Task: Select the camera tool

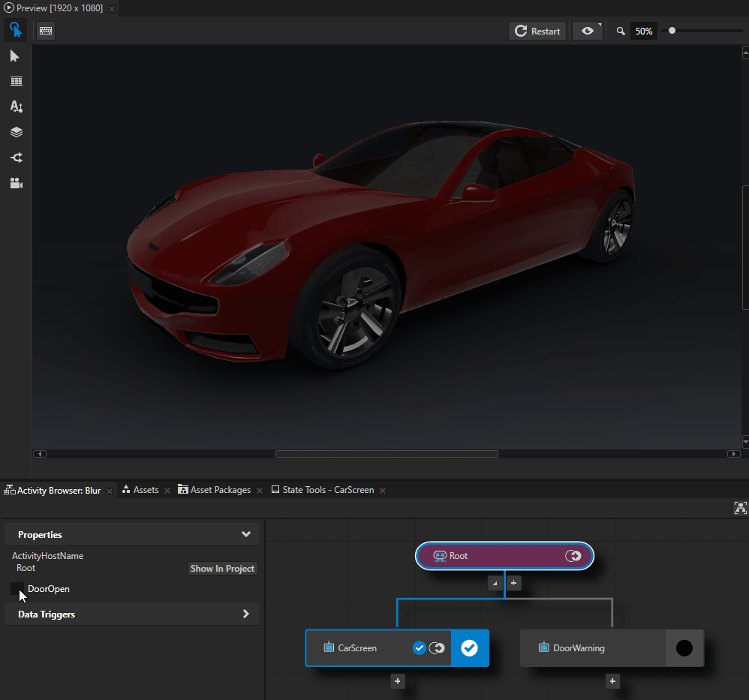Action: tap(16, 183)
